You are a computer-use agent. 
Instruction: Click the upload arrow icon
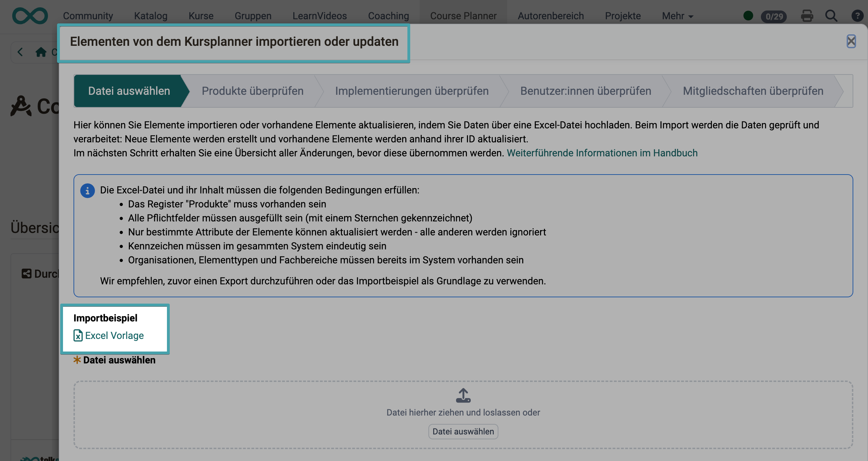tap(463, 395)
